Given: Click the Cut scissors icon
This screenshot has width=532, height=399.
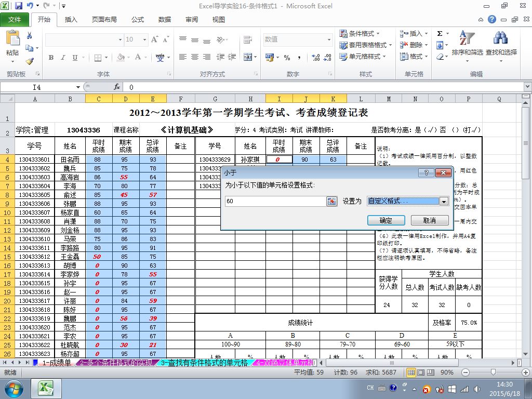Looking at the screenshot, I should pyautogui.click(x=30, y=35).
